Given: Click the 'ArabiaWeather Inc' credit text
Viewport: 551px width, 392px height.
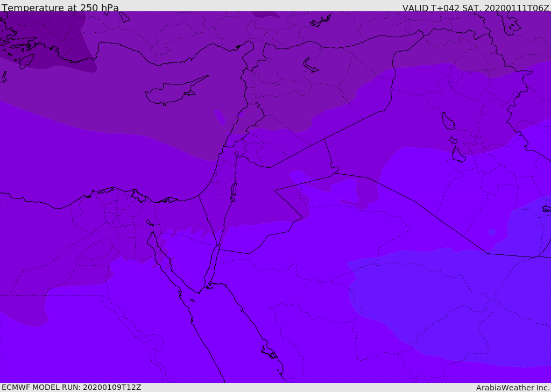Looking at the screenshot, I should click(x=512, y=388).
